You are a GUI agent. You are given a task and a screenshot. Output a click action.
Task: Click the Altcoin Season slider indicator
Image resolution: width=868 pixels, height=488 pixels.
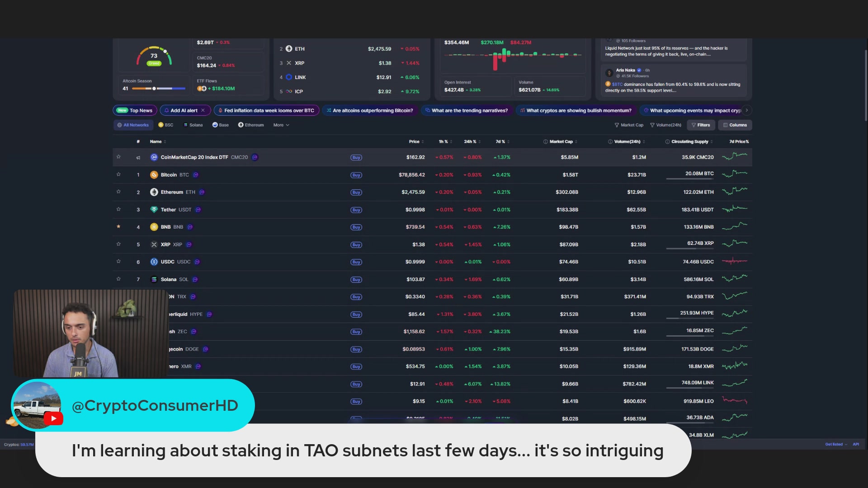pyautogui.click(x=154, y=89)
